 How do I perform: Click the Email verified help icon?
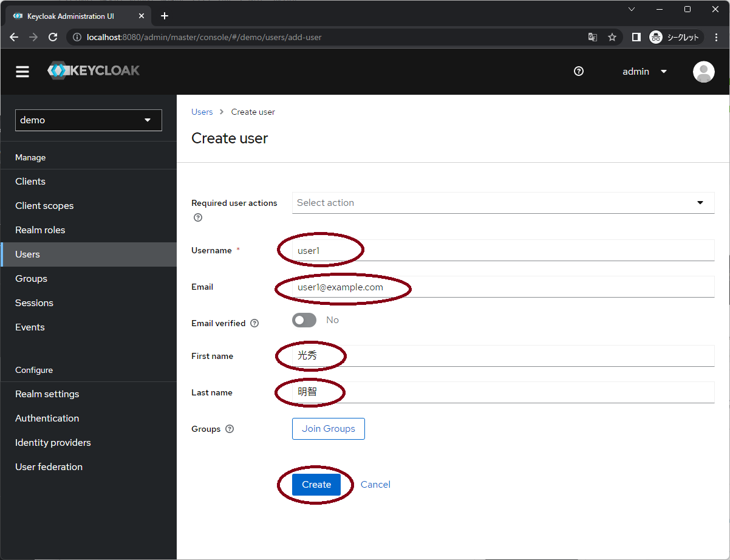[x=254, y=323]
